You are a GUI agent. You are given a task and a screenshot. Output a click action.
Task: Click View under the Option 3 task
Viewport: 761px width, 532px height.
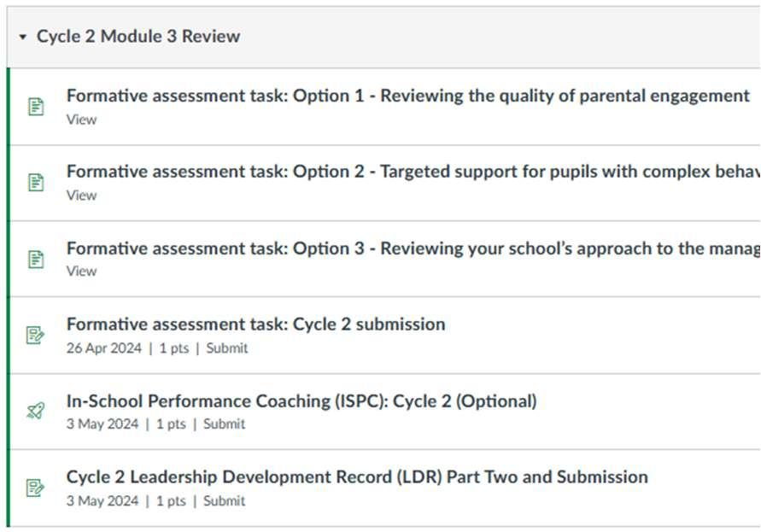[x=81, y=272]
